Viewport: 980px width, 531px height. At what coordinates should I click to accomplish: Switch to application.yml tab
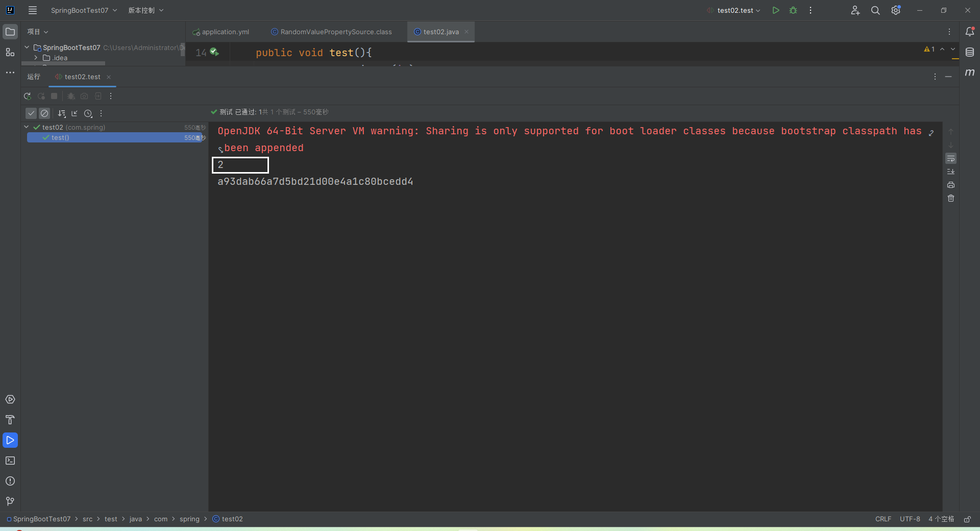click(x=220, y=32)
